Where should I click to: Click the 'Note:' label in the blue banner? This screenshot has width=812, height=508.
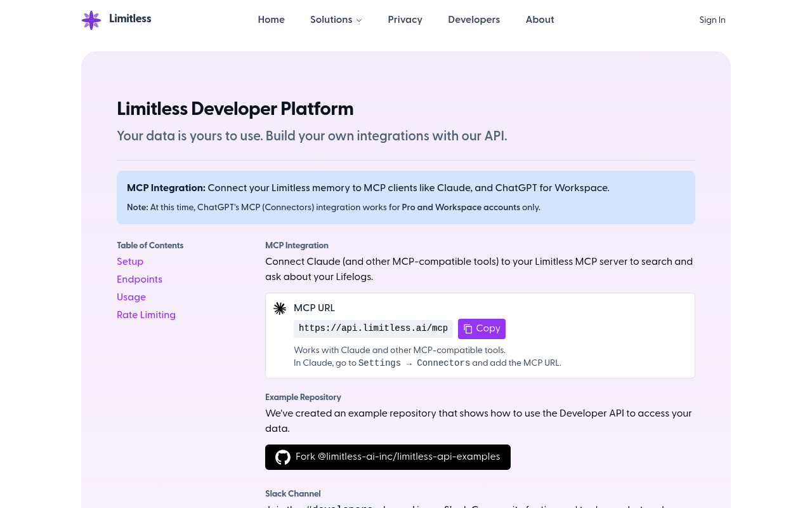(138, 208)
